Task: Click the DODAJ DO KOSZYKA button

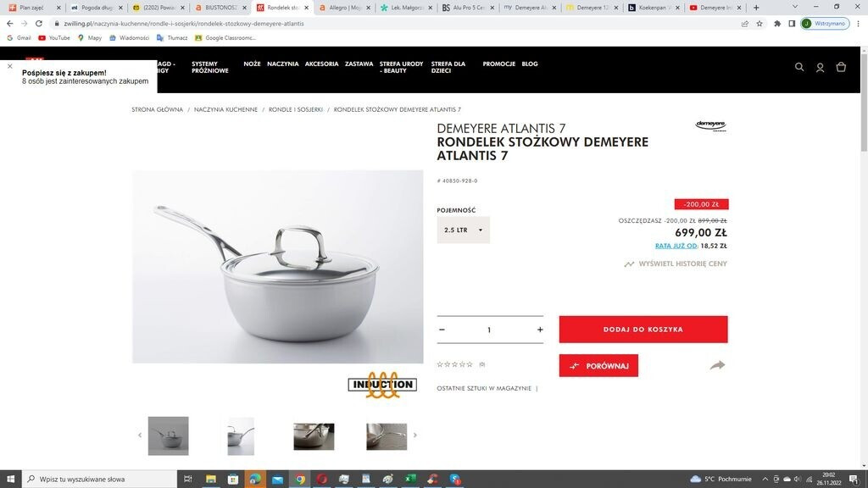Action: point(643,330)
